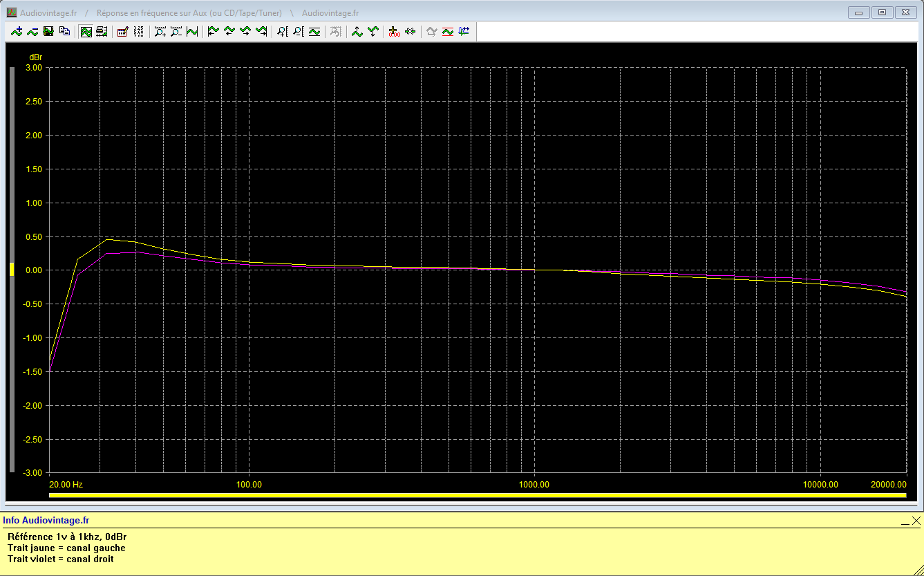
Task: Click the add curve icon with plus sign
Action: tap(17, 31)
